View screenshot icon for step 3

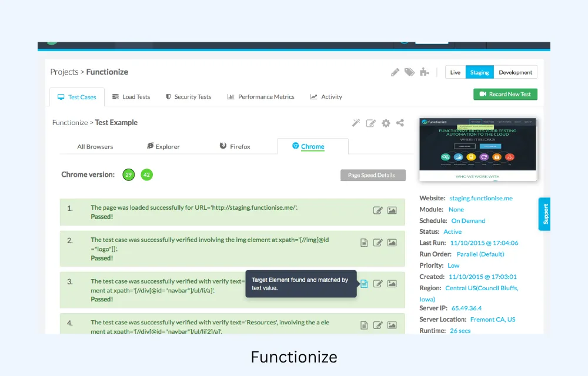tap(392, 284)
